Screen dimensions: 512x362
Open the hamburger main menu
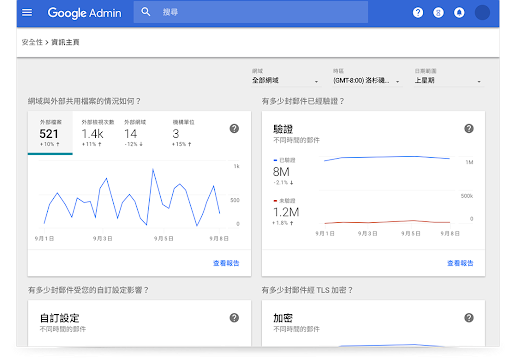click(x=27, y=13)
